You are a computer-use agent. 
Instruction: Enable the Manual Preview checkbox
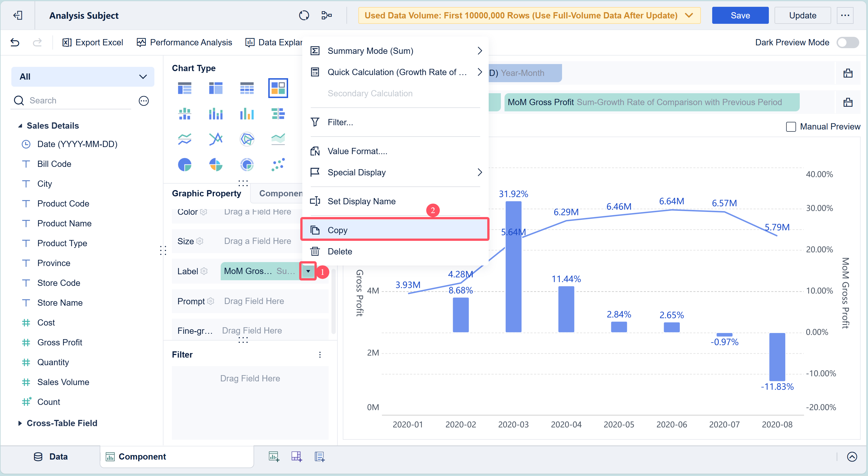click(790, 127)
